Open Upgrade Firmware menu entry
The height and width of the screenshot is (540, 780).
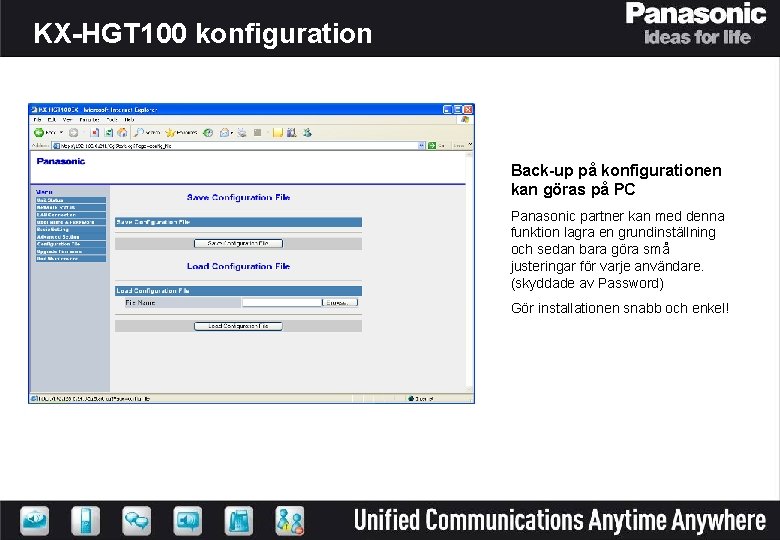71,252
